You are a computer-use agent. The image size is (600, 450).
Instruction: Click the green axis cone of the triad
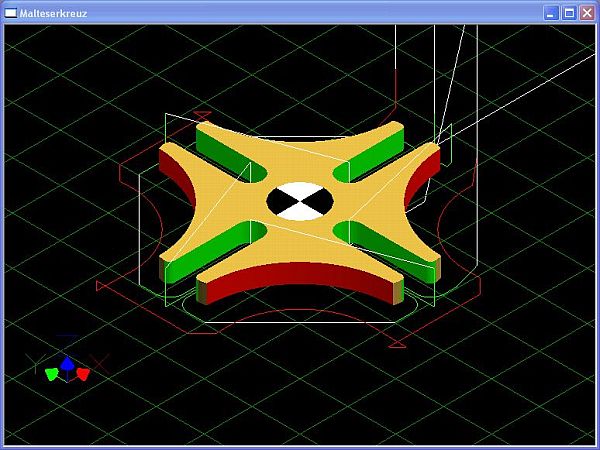(x=52, y=375)
